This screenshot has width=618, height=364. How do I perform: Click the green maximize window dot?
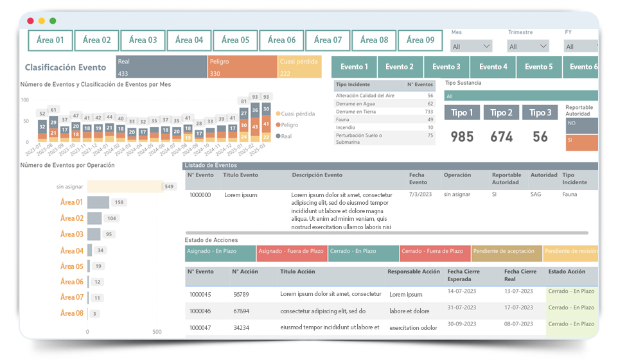(x=53, y=21)
